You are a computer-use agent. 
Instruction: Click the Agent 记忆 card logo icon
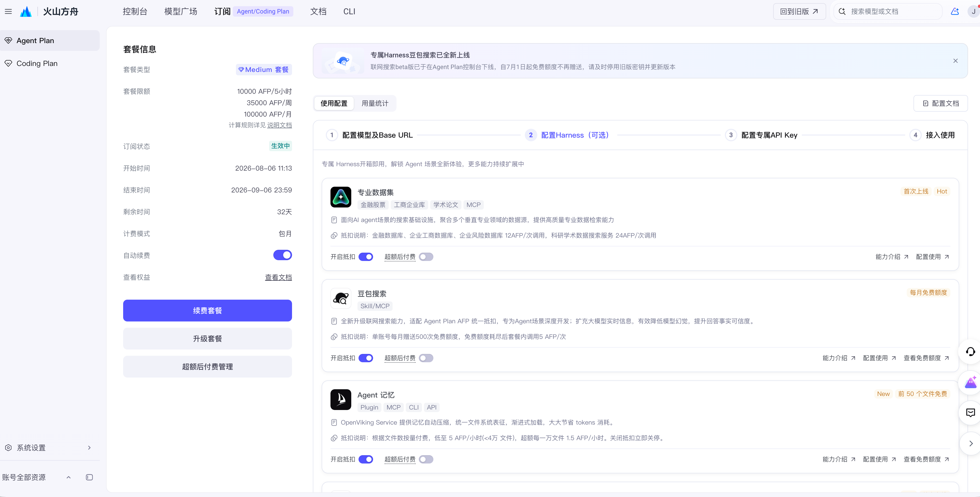click(x=341, y=399)
